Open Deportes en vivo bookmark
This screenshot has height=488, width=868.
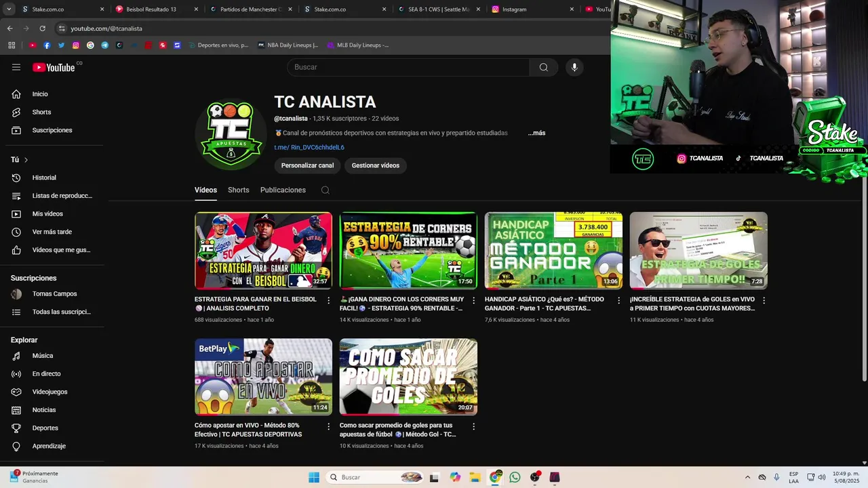point(218,45)
